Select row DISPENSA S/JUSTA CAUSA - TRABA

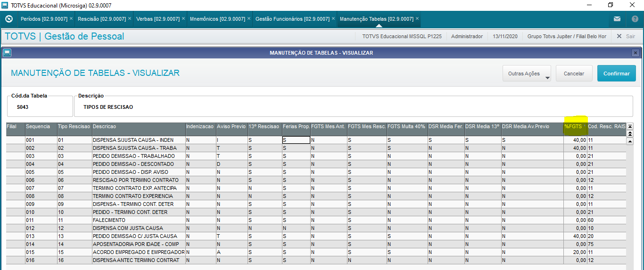coord(316,148)
